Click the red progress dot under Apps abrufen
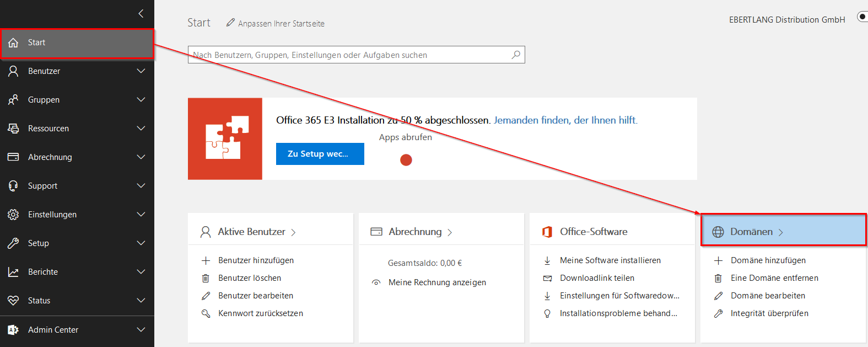This screenshot has height=347, width=868. click(x=406, y=160)
